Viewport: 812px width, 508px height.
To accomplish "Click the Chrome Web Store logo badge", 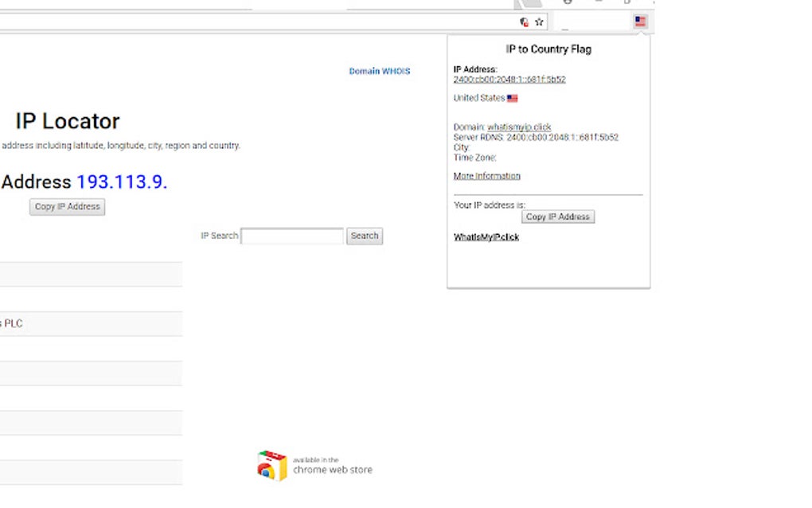I will 271,464.
